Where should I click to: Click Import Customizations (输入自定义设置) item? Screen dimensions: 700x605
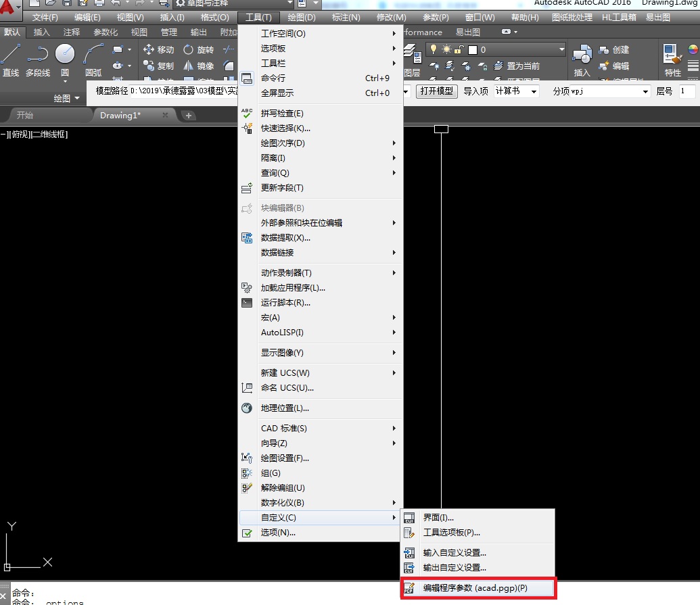coord(478,553)
